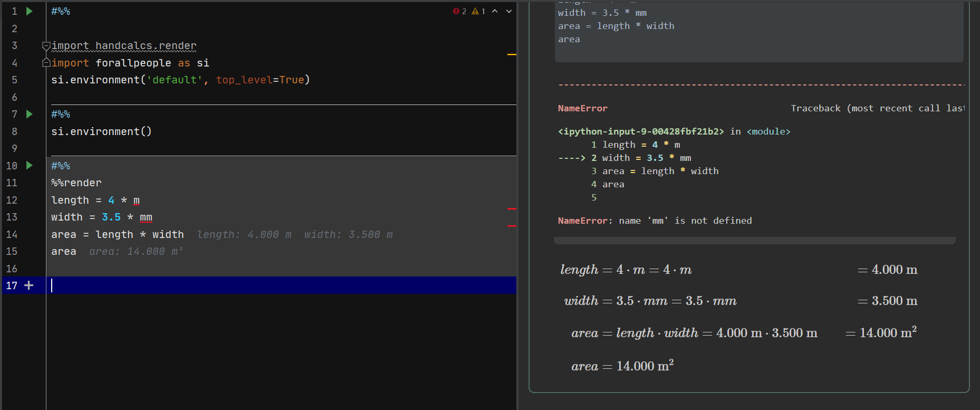Image resolution: width=980 pixels, height=410 pixels.
Task: Click inline hint 'length: 4.000 m'
Action: click(244, 235)
